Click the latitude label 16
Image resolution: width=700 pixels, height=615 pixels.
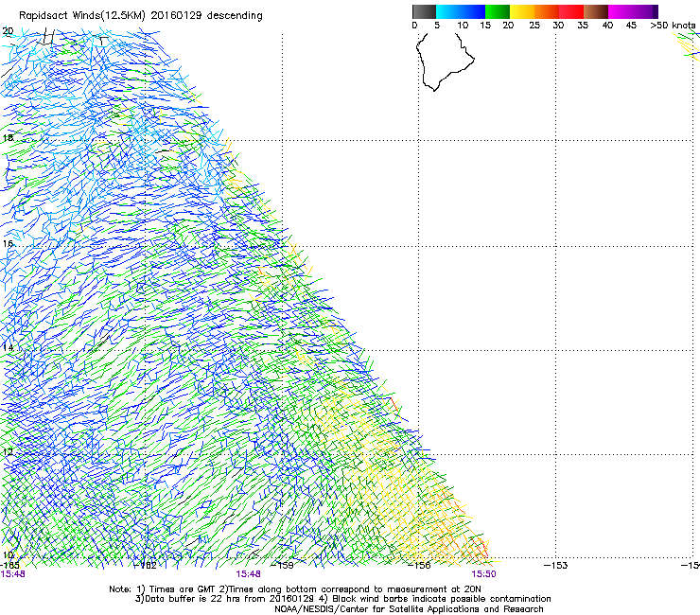[8, 244]
